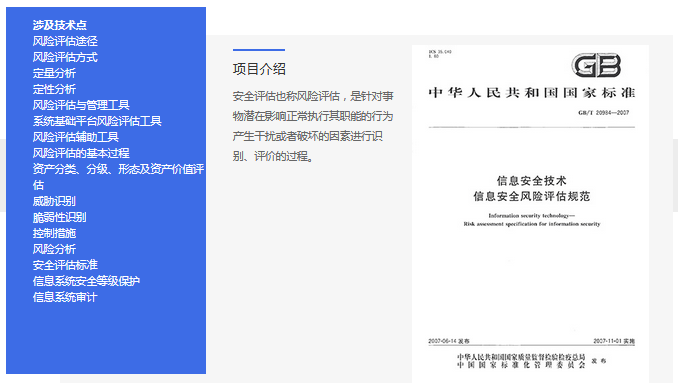Open 系统基础平台风险评估工具 link
The height and width of the screenshot is (383, 678).
[x=97, y=121]
